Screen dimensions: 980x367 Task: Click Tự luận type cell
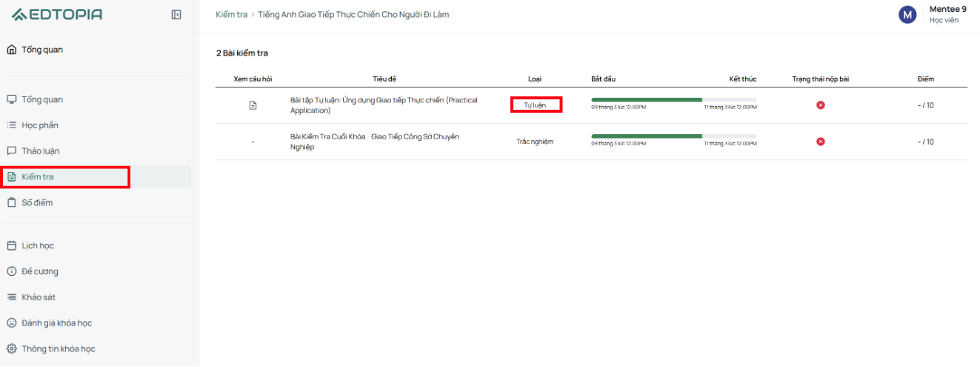[x=535, y=105]
